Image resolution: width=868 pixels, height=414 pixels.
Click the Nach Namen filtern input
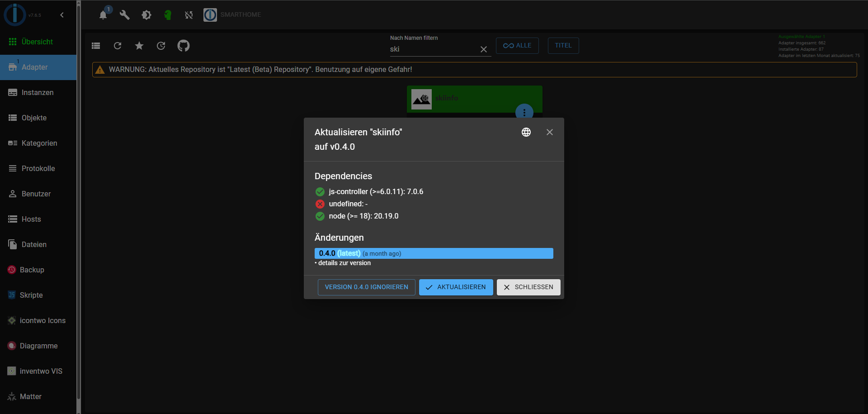(x=432, y=49)
